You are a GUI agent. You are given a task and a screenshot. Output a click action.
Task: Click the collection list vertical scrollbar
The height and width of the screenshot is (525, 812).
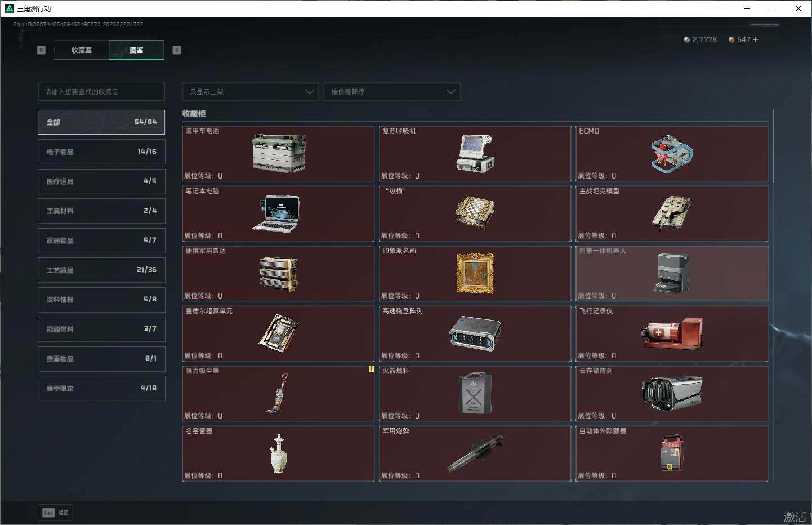(x=774, y=146)
